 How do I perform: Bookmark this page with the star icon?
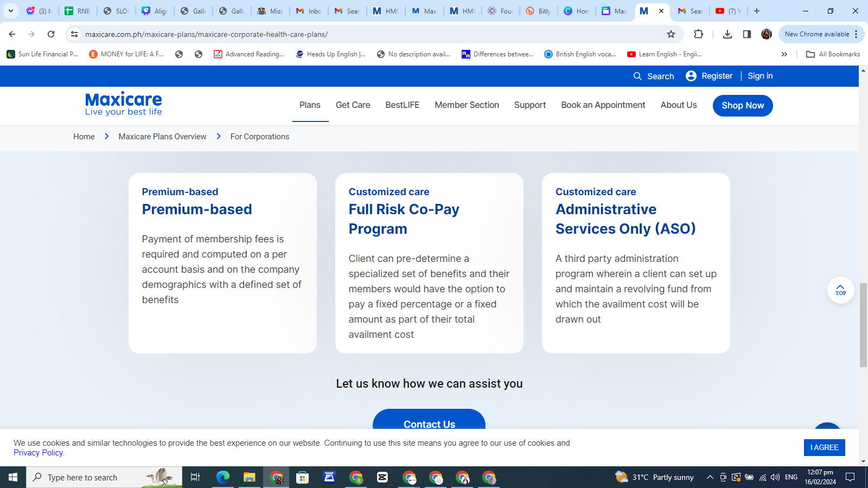(671, 34)
